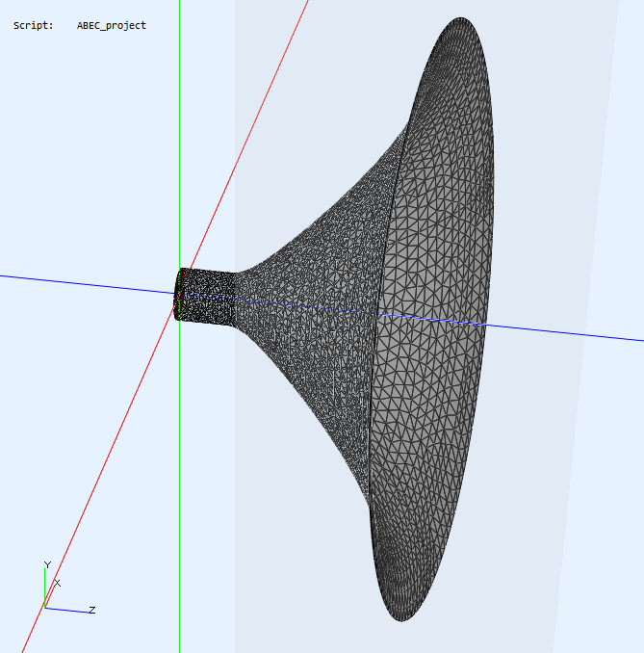Click the Y label on axis gizmo
The height and width of the screenshot is (653, 644).
[x=47, y=564]
